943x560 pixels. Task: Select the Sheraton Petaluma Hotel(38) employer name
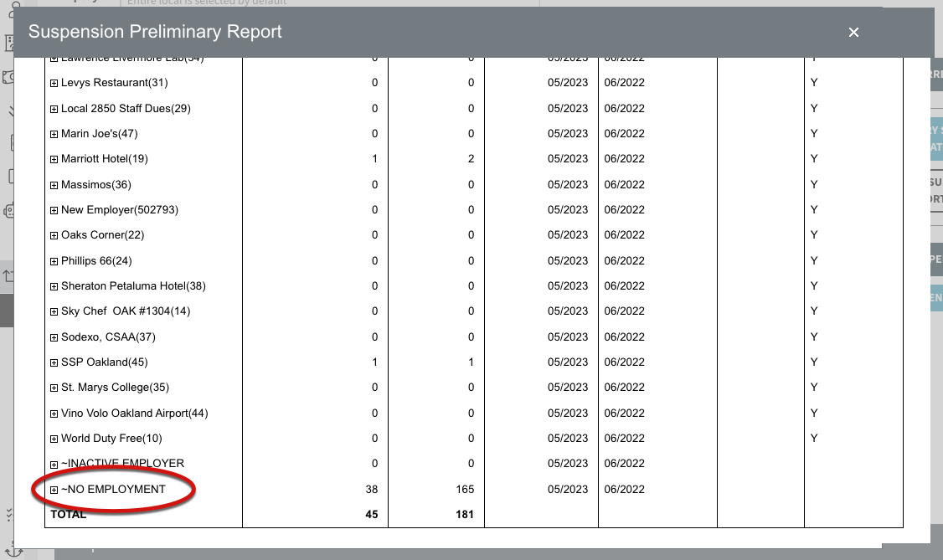pyautogui.click(x=133, y=286)
